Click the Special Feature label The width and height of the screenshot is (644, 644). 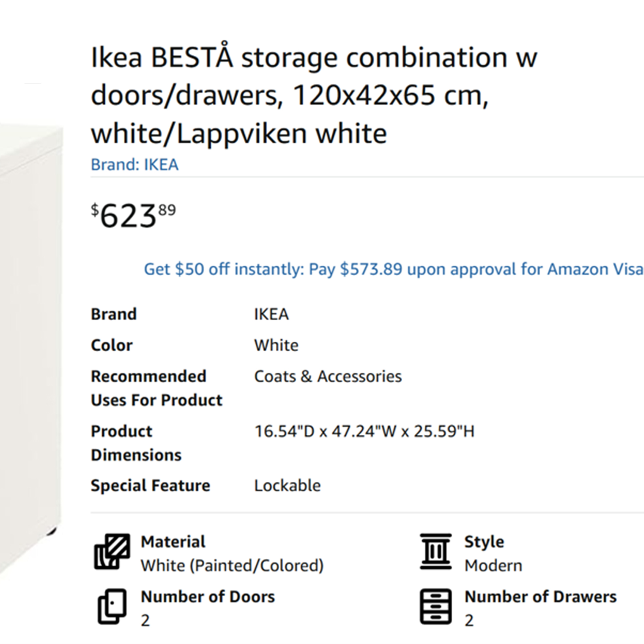(x=151, y=486)
